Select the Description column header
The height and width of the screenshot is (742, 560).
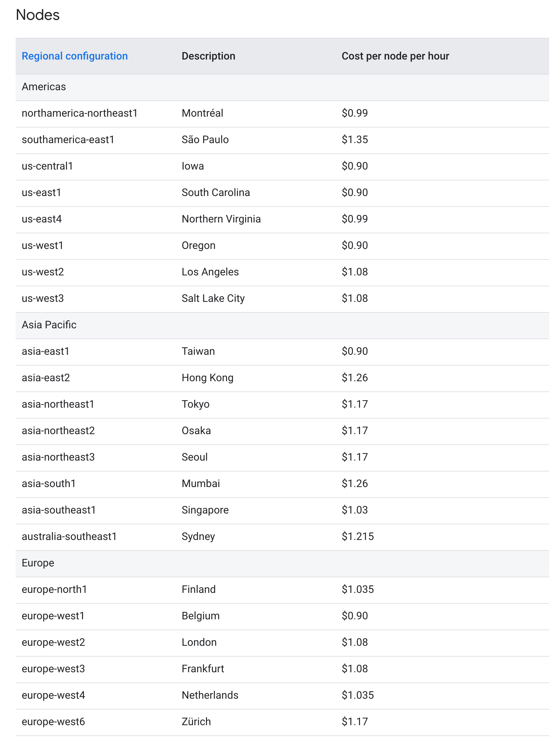coord(208,56)
